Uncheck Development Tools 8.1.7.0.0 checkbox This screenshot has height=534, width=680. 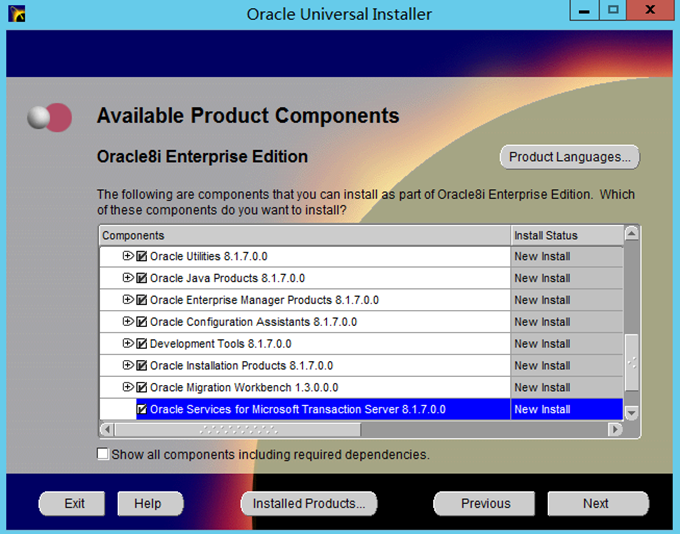pos(141,344)
